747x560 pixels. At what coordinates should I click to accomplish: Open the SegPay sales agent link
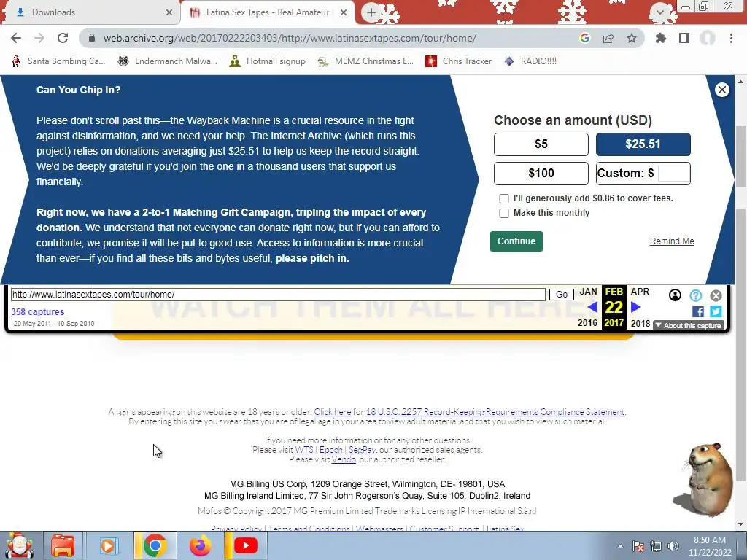[x=362, y=450]
